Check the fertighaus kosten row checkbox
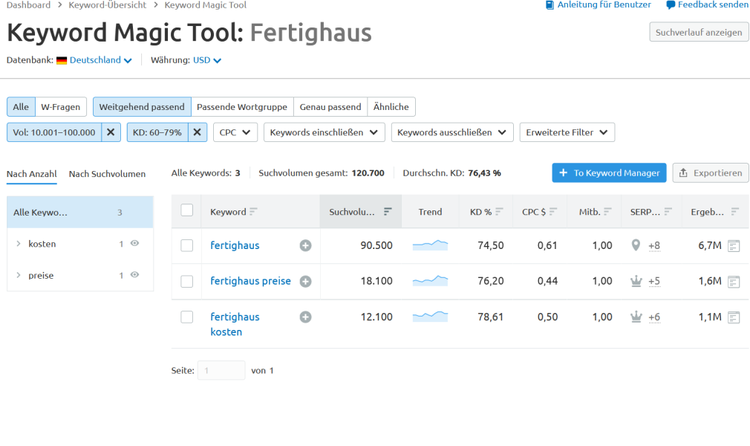The image size is (750, 446). pos(187,317)
